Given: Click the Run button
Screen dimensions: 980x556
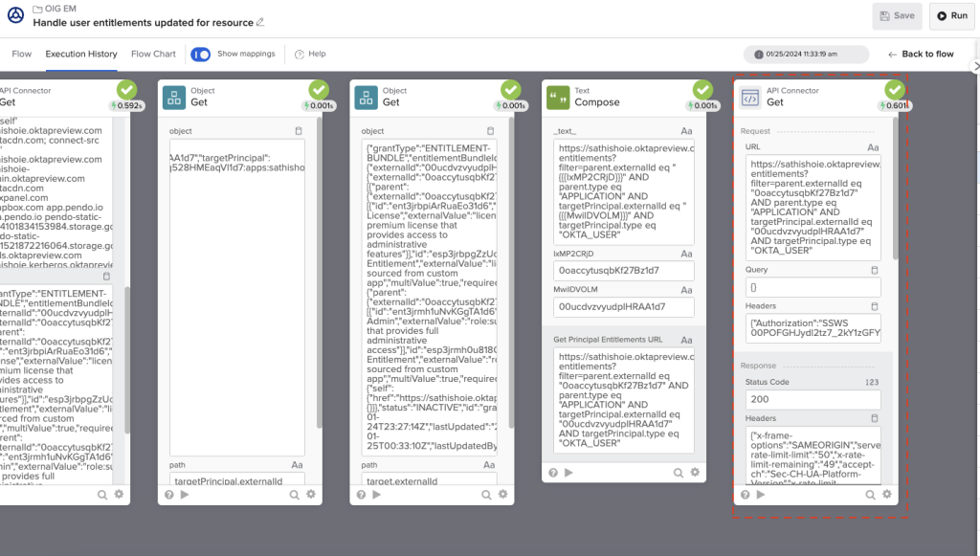Looking at the screenshot, I should (954, 16).
